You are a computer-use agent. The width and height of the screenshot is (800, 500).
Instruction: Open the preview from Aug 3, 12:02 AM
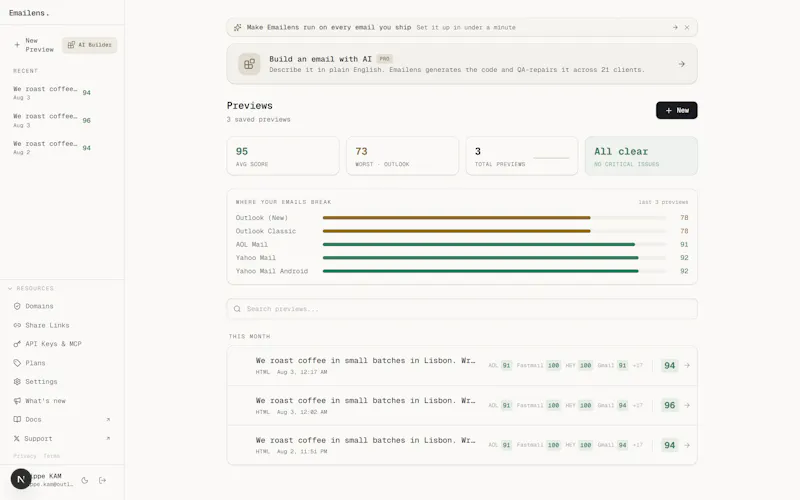462,406
